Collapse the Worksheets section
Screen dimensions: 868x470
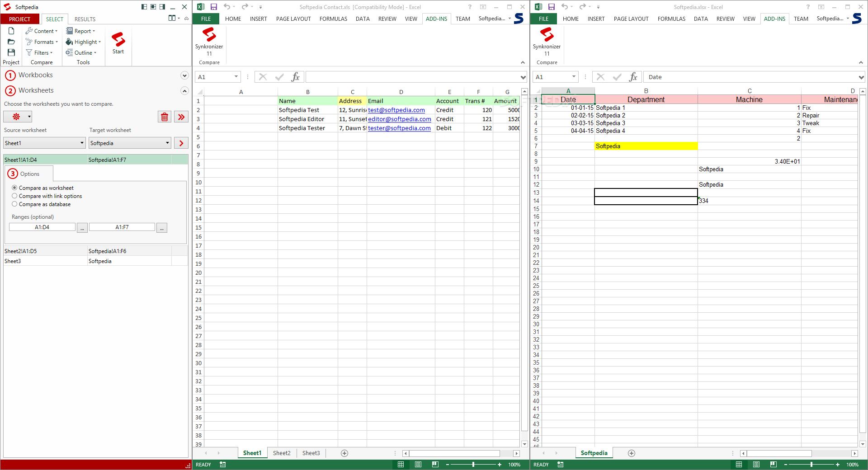click(184, 90)
